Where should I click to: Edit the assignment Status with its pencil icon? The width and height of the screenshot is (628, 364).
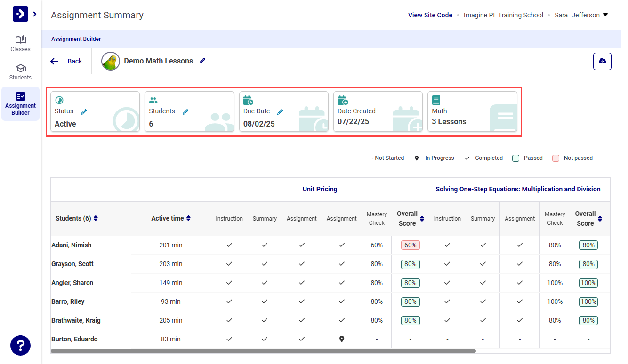84,111
